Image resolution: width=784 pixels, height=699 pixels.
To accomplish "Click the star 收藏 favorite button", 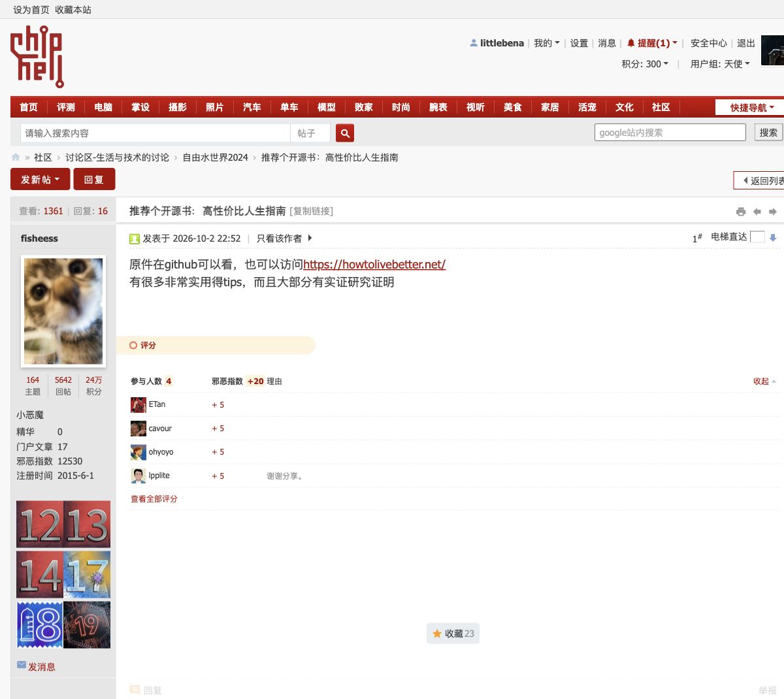I will (453, 634).
